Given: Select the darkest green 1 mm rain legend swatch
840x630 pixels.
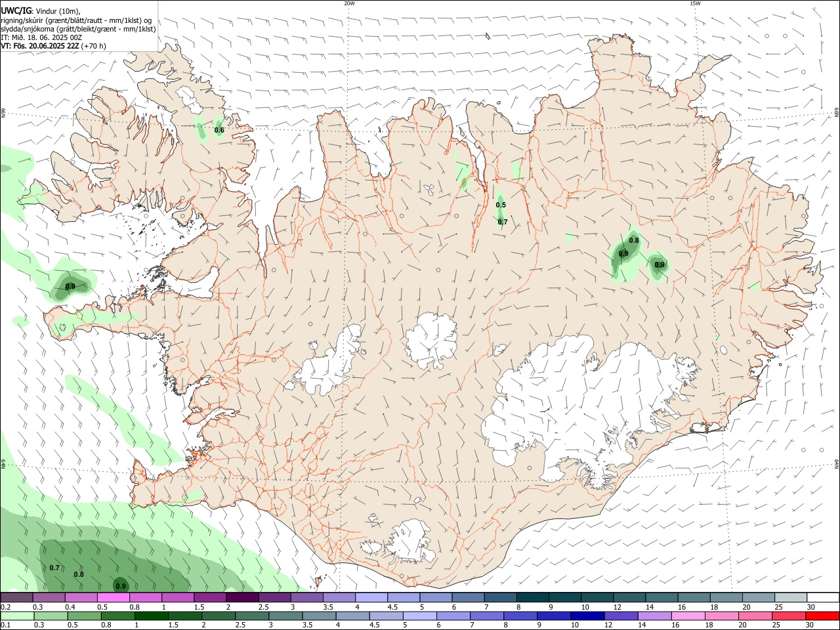Looking at the screenshot, I should point(151,616).
